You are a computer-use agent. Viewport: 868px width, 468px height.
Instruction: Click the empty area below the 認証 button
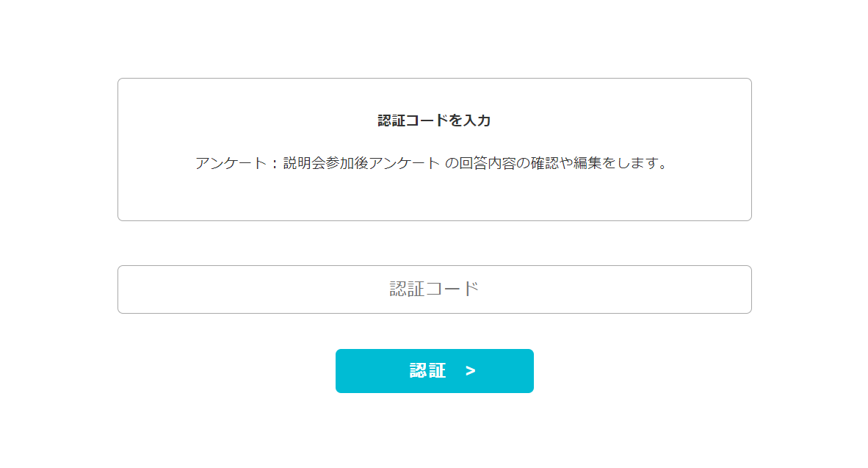[x=434, y=426]
